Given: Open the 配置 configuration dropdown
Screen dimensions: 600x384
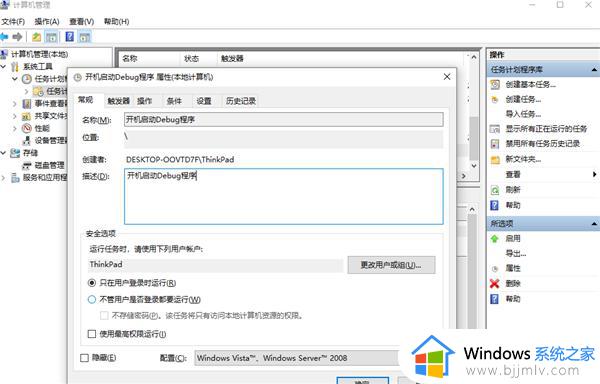Looking at the screenshot, I should pyautogui.click(x=297, y=358).
